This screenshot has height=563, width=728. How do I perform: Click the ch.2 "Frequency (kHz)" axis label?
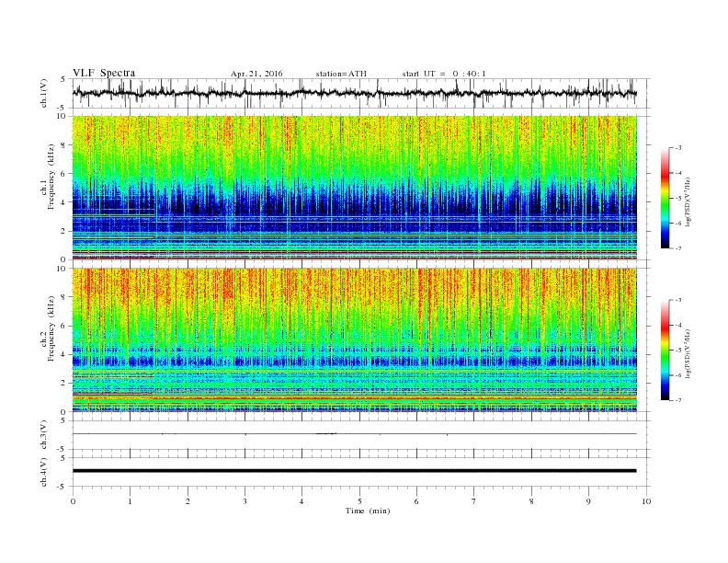pos(51,327)
